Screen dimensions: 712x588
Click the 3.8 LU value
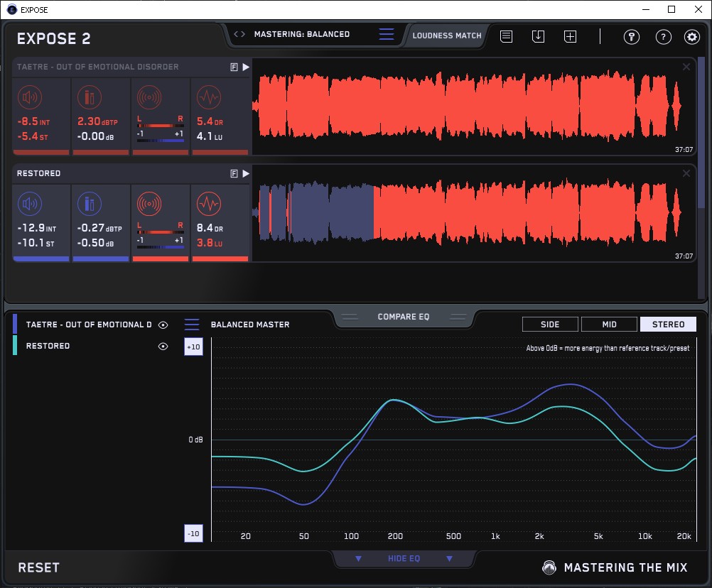click(x=210, y=243)
